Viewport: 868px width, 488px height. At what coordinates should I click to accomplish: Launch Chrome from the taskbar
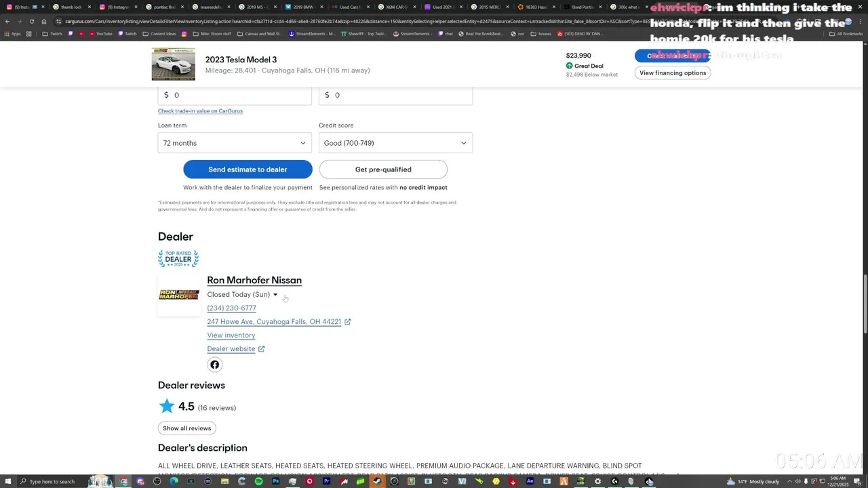tap(123, 481)
